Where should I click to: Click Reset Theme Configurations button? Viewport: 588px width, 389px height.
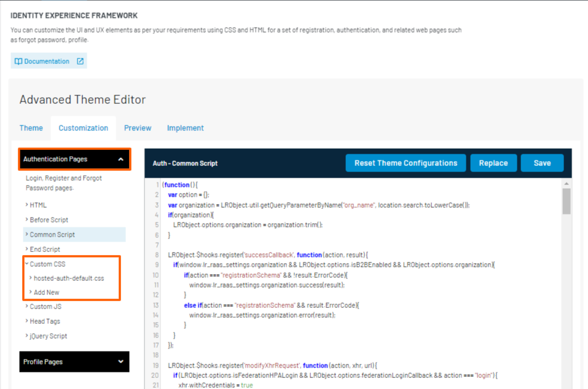[x=406, y=163]
